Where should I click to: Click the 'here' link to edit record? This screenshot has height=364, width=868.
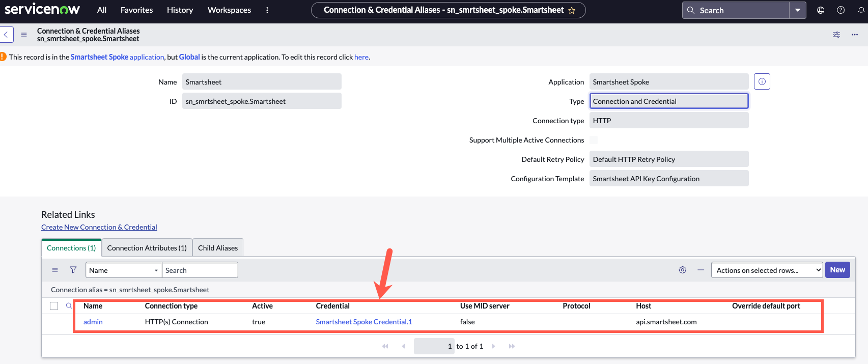coord(361,57)
